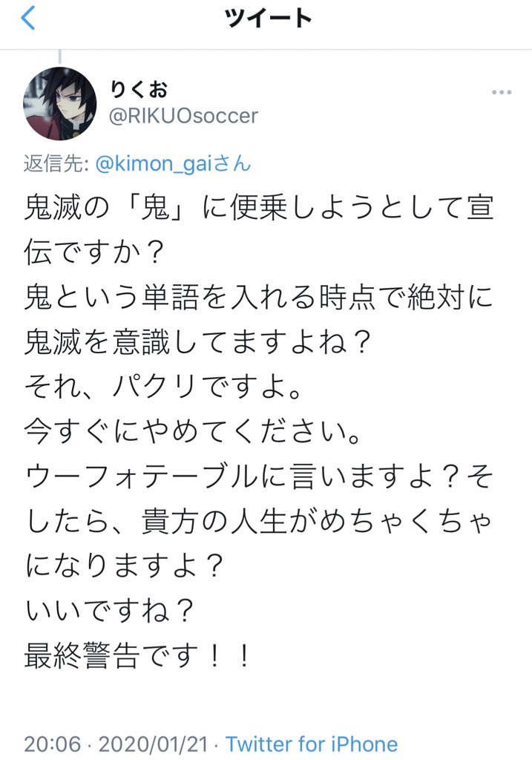Select the 鬼滅の「鬼」opening line
This screenshot has width=532, height=760.
tap(260, 209)
